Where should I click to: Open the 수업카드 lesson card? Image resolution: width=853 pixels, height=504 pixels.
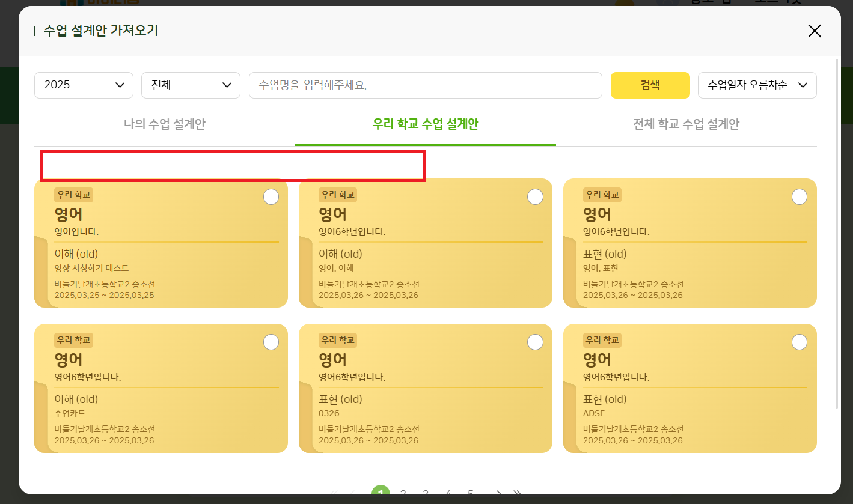pos(161,396)
